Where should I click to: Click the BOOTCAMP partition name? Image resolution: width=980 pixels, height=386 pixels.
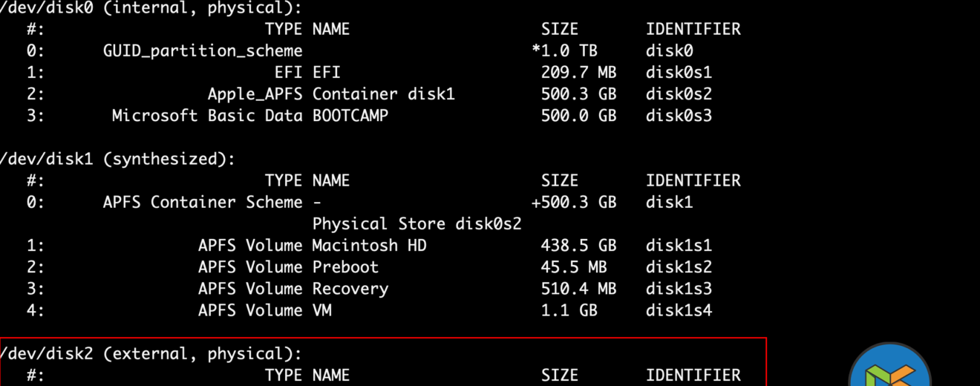(x=350, y=116)
